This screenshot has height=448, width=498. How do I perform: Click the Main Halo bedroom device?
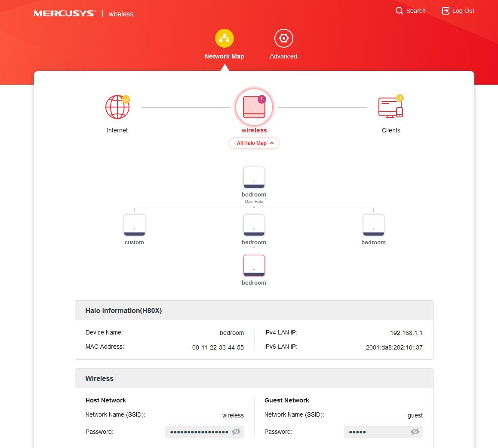click(254, 178)
